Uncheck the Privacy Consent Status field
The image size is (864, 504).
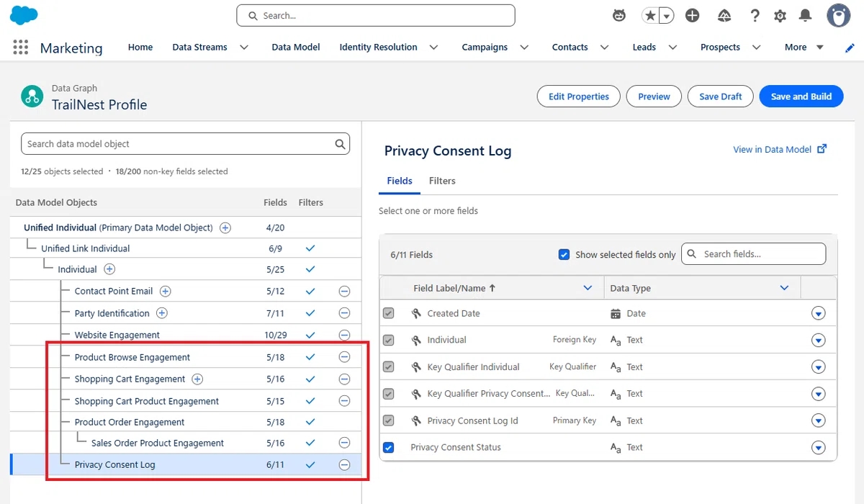pyautogui.click(x=389, y=448)
